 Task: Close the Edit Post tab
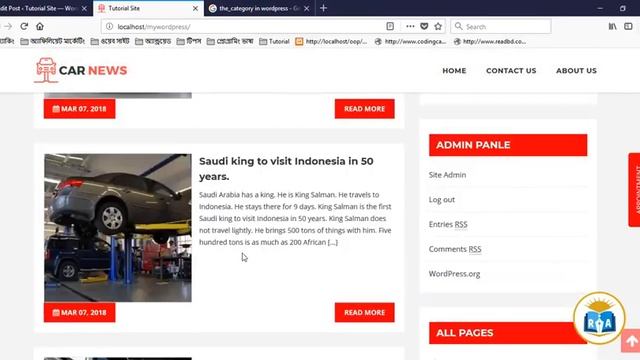coord(84,8)
